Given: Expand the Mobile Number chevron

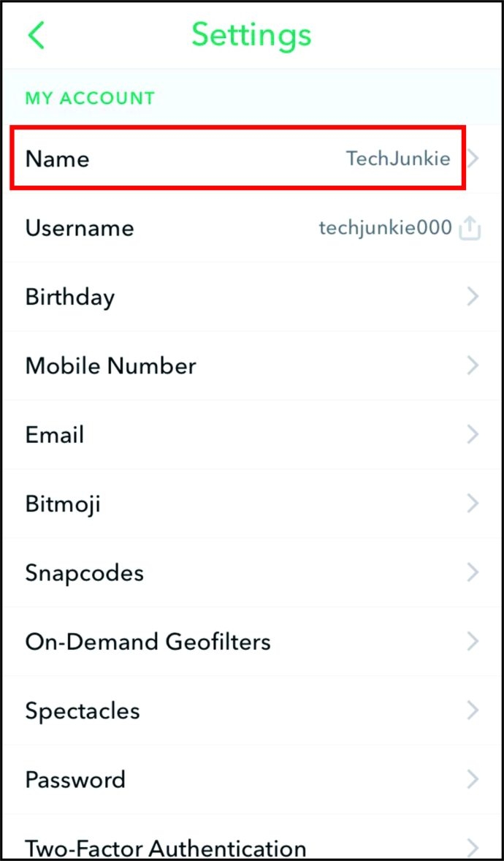Looking at the screenshot, I should pyautogui.click(x=473, y=365).
